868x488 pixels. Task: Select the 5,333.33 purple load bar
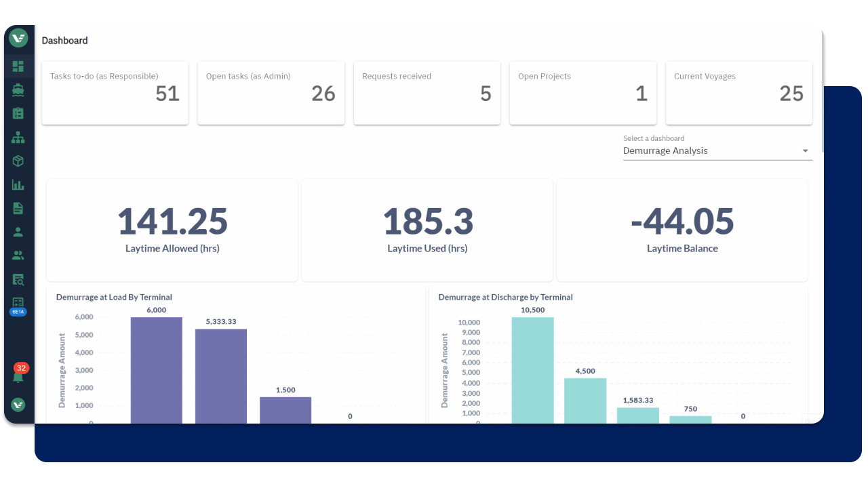[x=221, y=376]
